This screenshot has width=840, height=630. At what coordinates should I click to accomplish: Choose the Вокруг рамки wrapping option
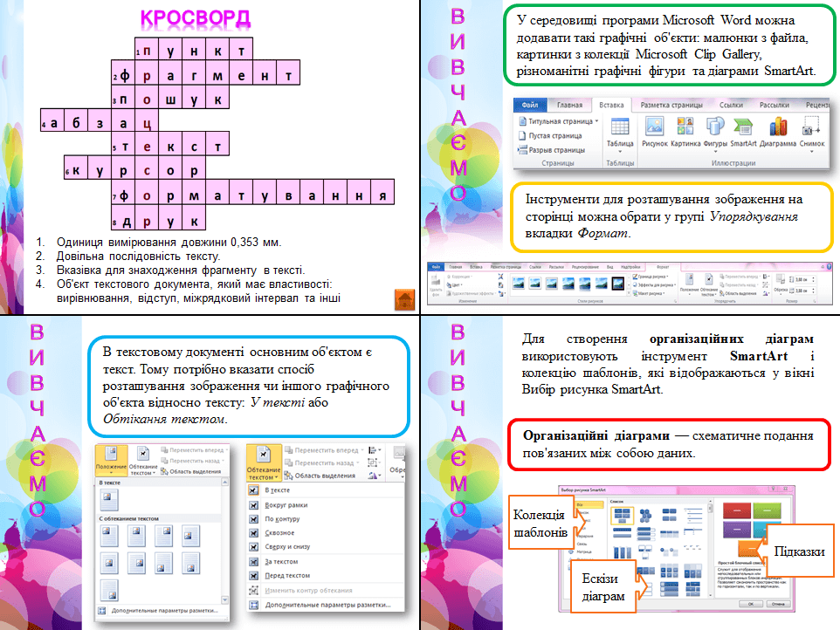[x=286, y=504]
